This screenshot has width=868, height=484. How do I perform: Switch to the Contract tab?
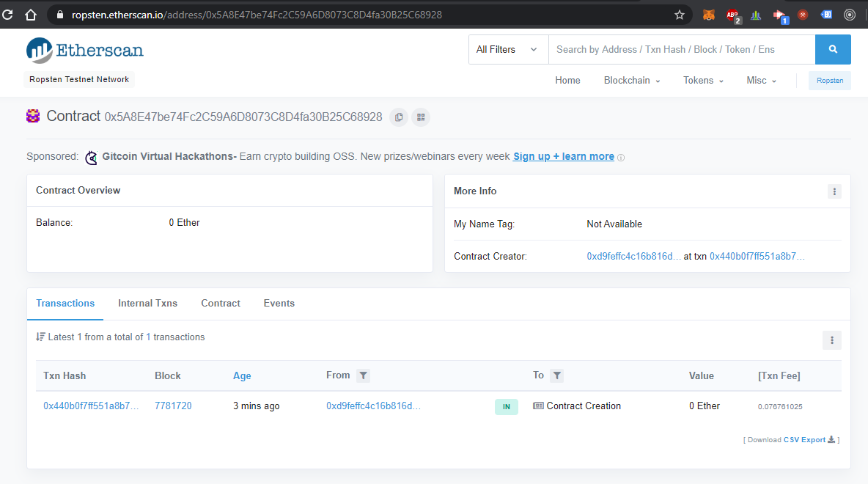221,304
